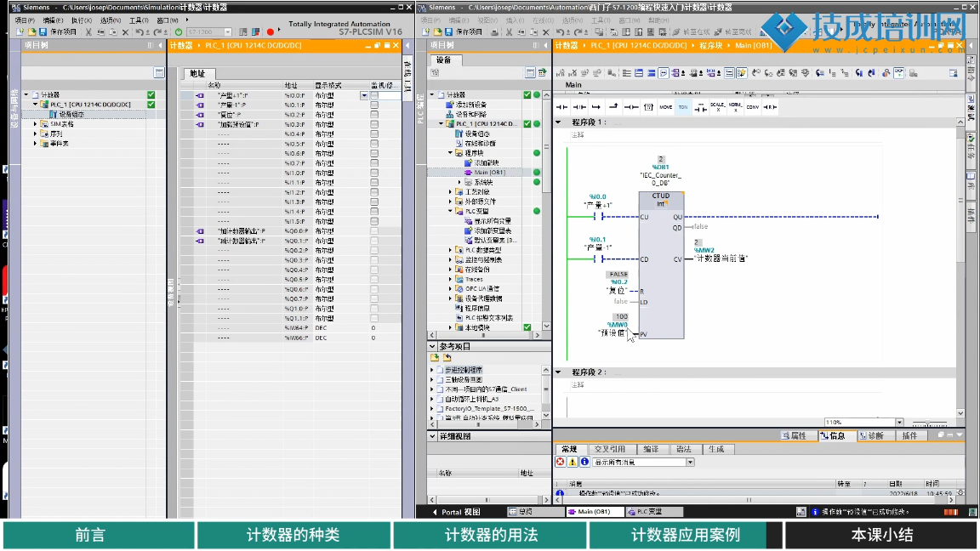Viewport: 980px width, 551px height.
Task: Toggle %I0.4 row monitor checkbox
Action: [373, 134]
